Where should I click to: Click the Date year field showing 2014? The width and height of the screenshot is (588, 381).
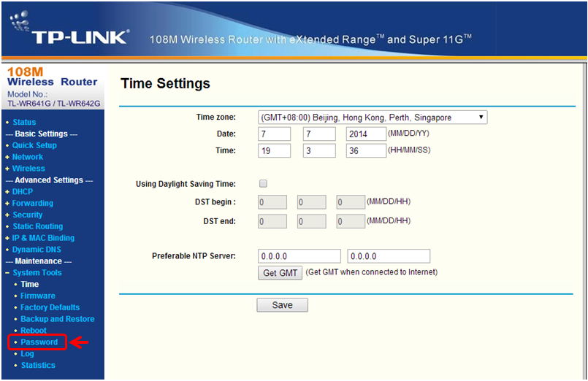366,134
